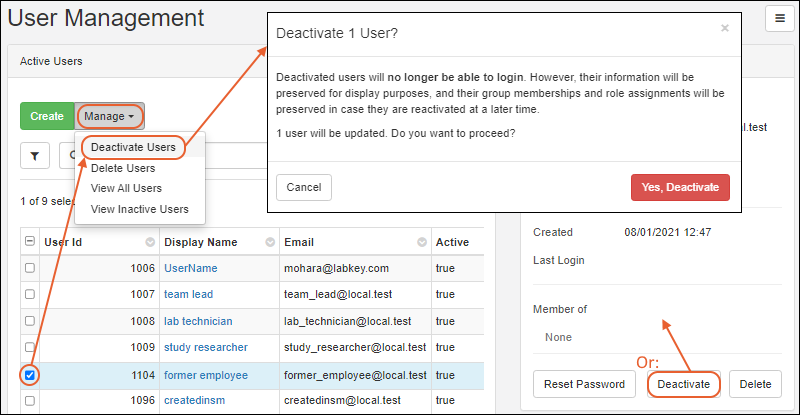Open Email column sort arrow
This screenshot has width=800, height=415.
point(417,242)
